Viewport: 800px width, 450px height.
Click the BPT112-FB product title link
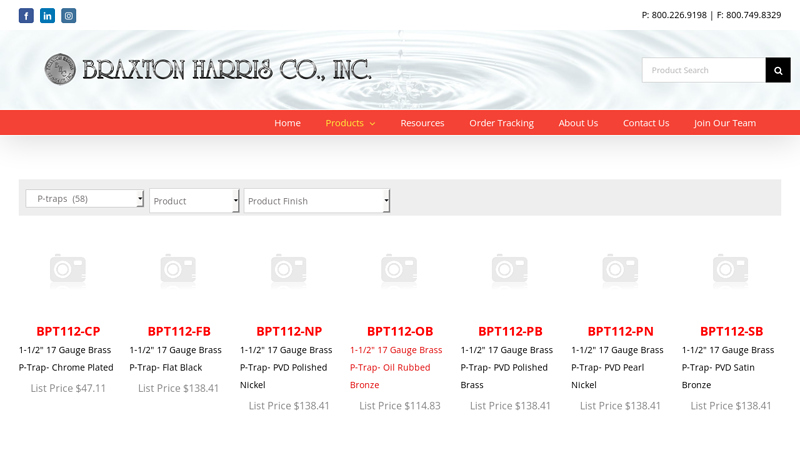pyautogui.click(x=179, y=331)
